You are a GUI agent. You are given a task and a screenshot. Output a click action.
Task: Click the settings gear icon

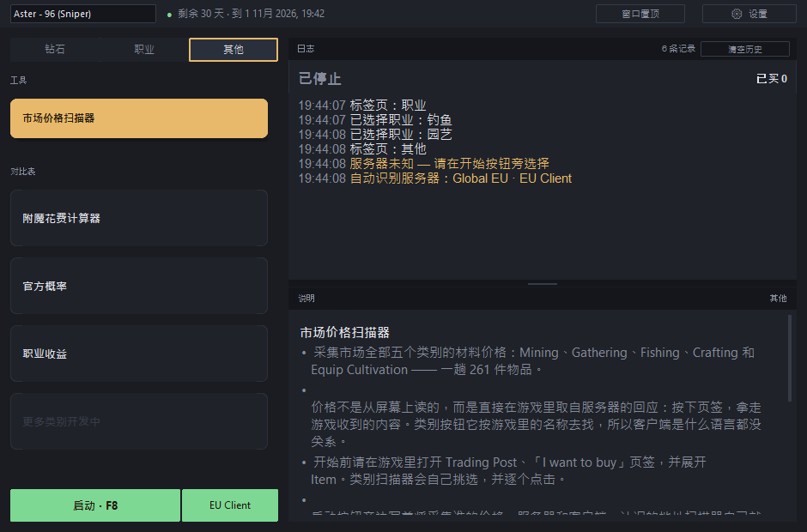coord(737,14)
